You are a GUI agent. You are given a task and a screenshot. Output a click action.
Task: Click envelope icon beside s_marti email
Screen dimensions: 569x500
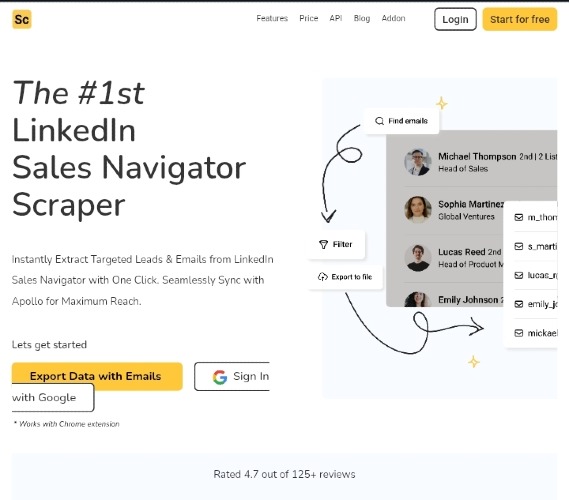(519, 246)
